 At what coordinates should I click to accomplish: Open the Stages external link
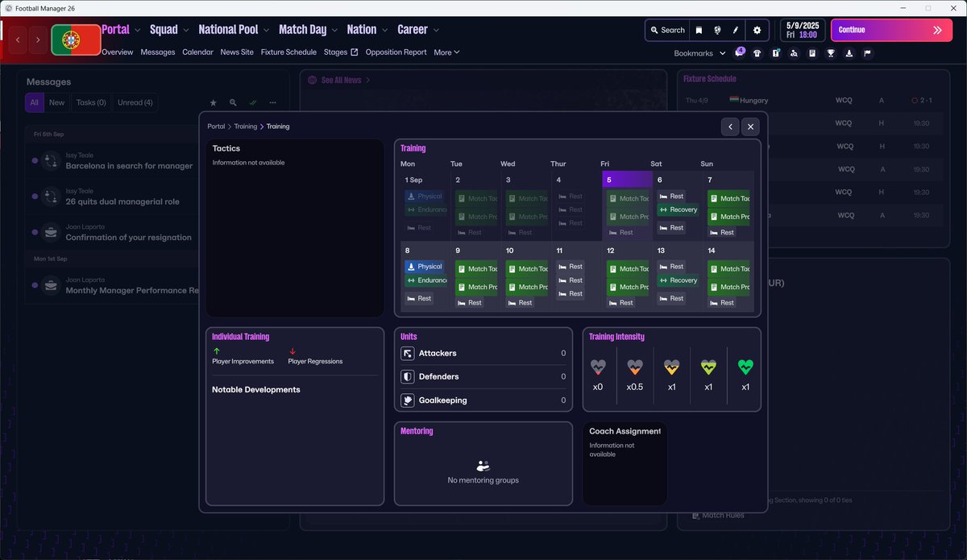click(341, 52)
